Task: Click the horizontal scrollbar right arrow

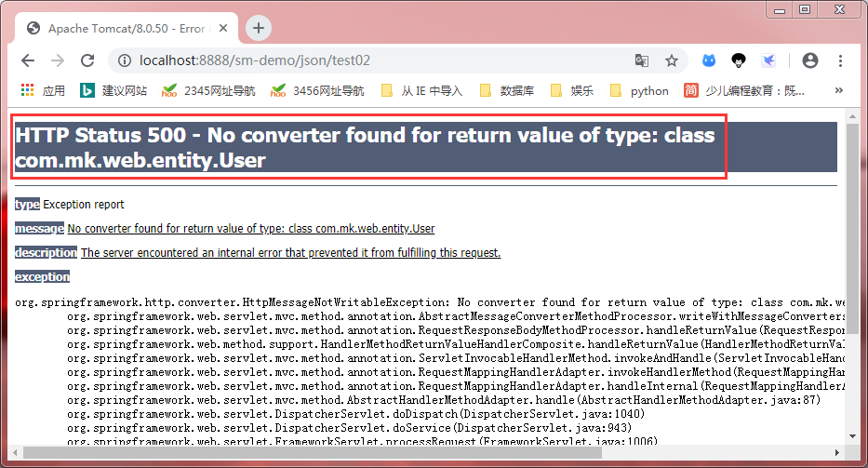Action: pyautogui.click(x=837, y=452)
